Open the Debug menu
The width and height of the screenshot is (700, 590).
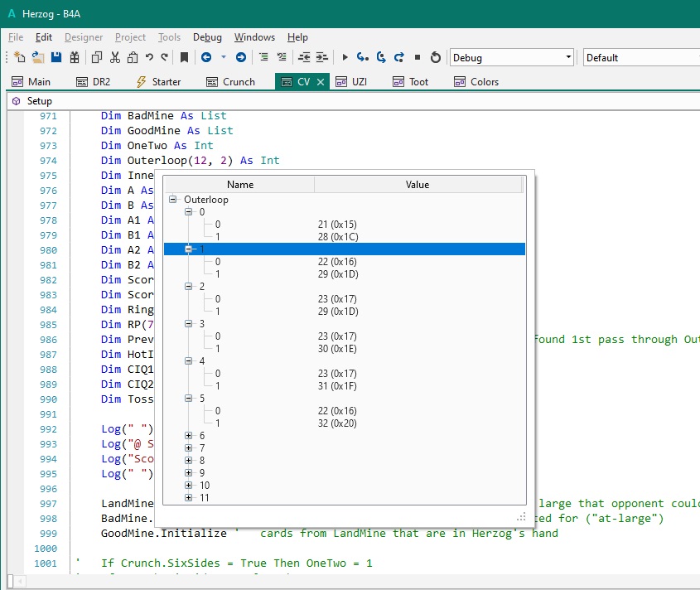coord(207,37)
